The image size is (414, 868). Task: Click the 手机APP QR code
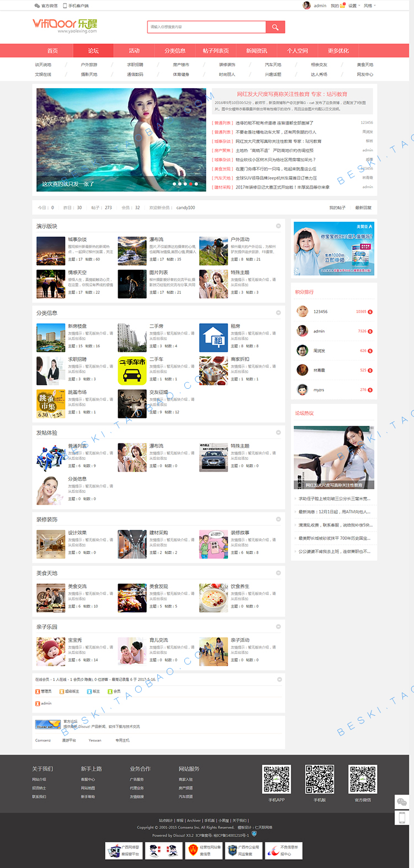[277, 779]
